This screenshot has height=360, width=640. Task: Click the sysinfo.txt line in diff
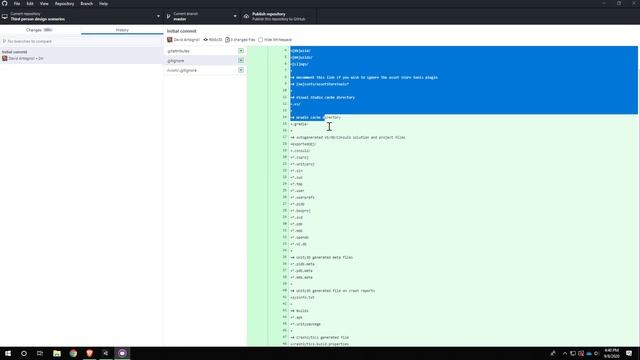pyautogui.click(x=302, y=298)
